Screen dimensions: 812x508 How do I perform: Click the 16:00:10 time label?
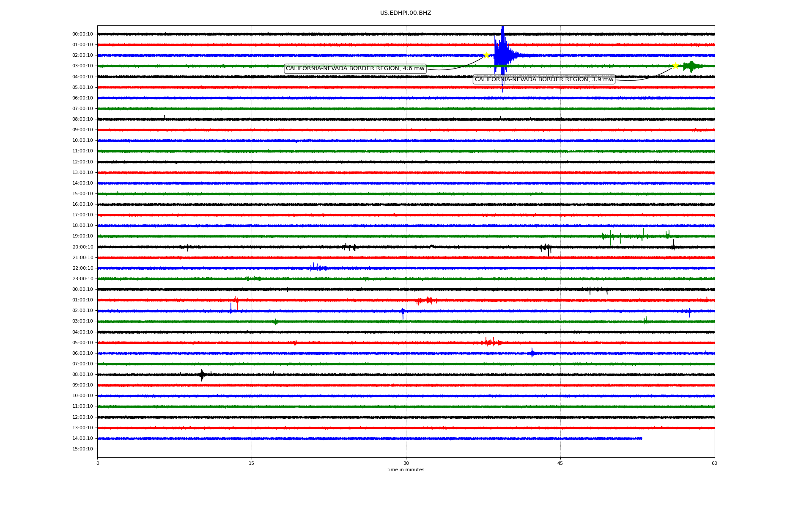(x=82, y=204)
